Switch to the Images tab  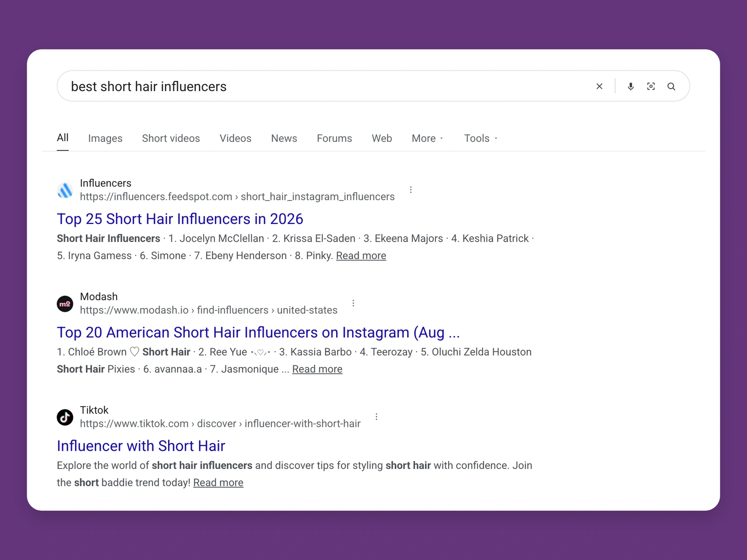click(x=105, y=138)
